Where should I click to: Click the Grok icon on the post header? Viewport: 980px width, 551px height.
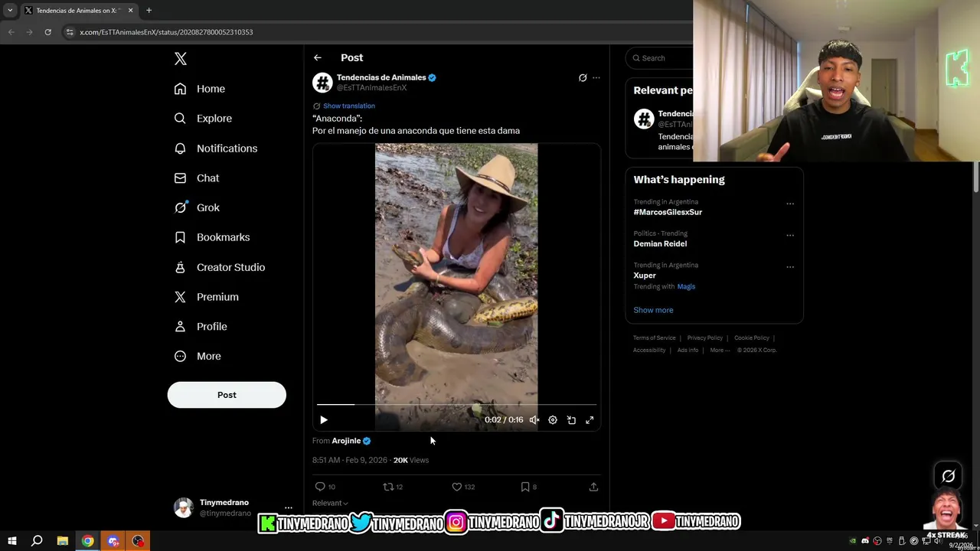583,77
